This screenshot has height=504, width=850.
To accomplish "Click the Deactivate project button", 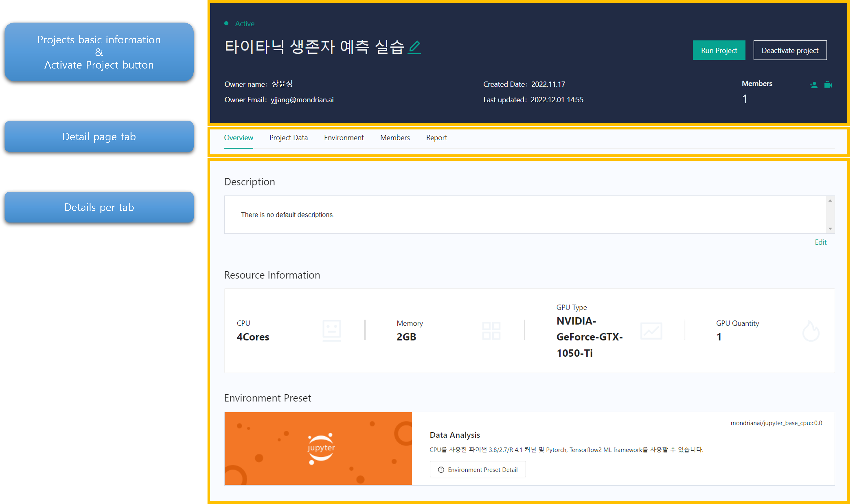I will 790,50.
